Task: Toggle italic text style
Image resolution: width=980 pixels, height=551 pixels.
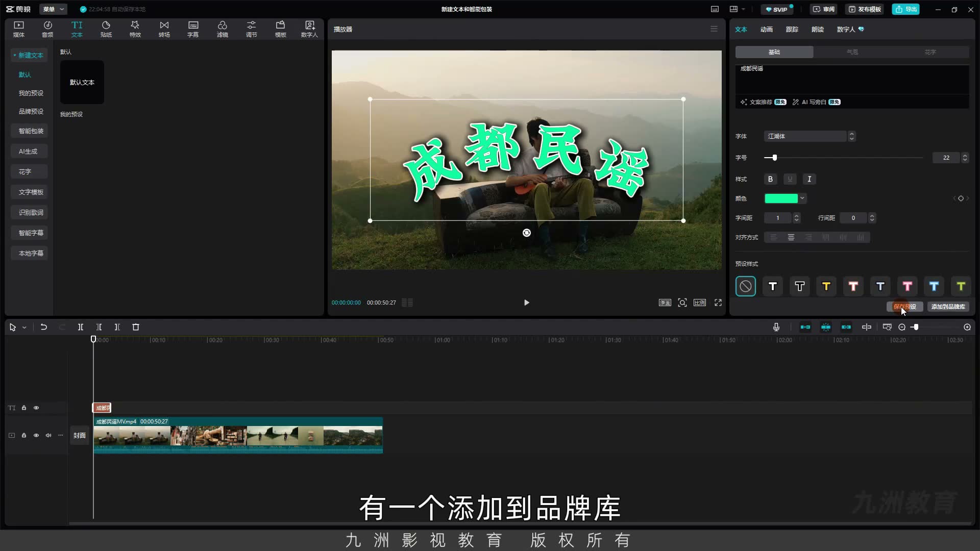Action: point(810,179)
